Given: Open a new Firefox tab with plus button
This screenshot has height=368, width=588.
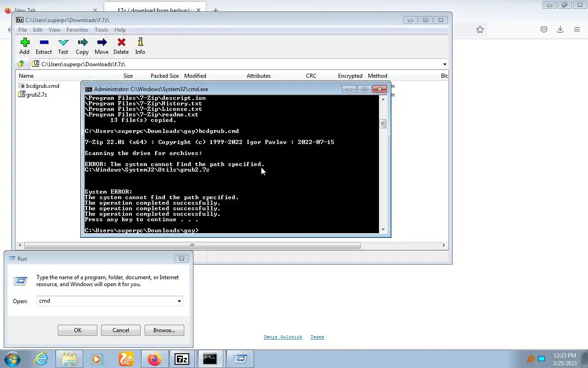Looking at the screenshot, I should [215, 10].
